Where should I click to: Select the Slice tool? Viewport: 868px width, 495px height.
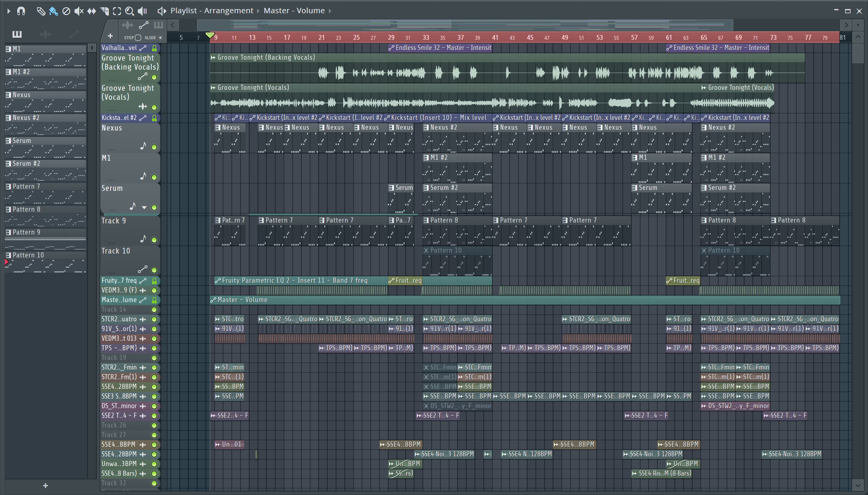click(x=105, y=11)
